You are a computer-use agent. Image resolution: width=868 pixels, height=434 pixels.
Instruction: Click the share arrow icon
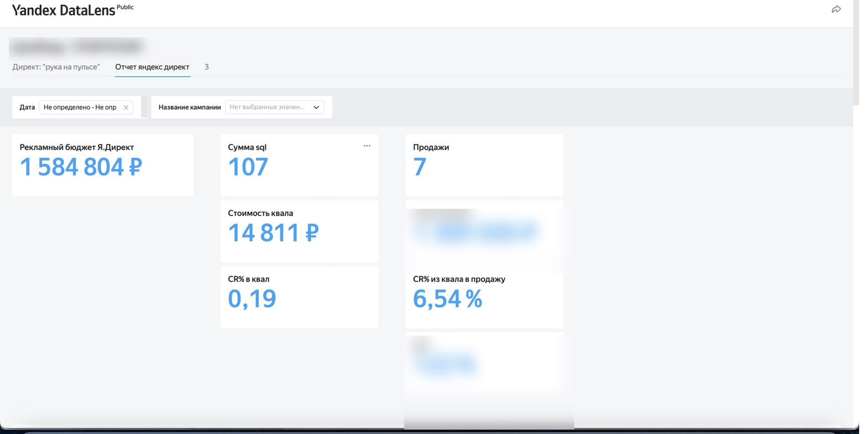[836, 9]
